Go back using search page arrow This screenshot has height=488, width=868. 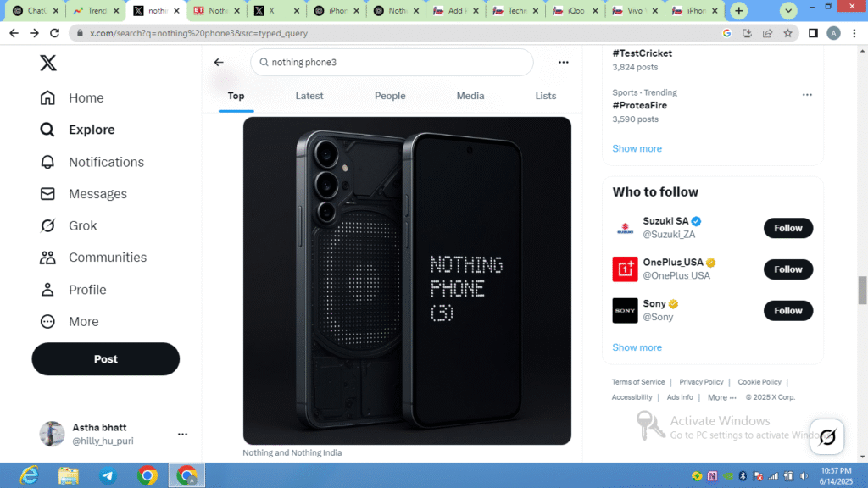pyautogui.click(x=219, y=62)
